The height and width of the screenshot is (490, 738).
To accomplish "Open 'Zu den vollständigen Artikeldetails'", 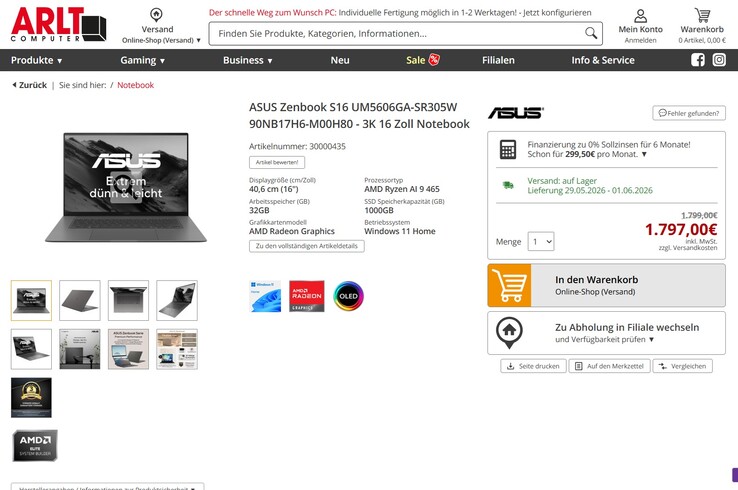I will (306, 246).
